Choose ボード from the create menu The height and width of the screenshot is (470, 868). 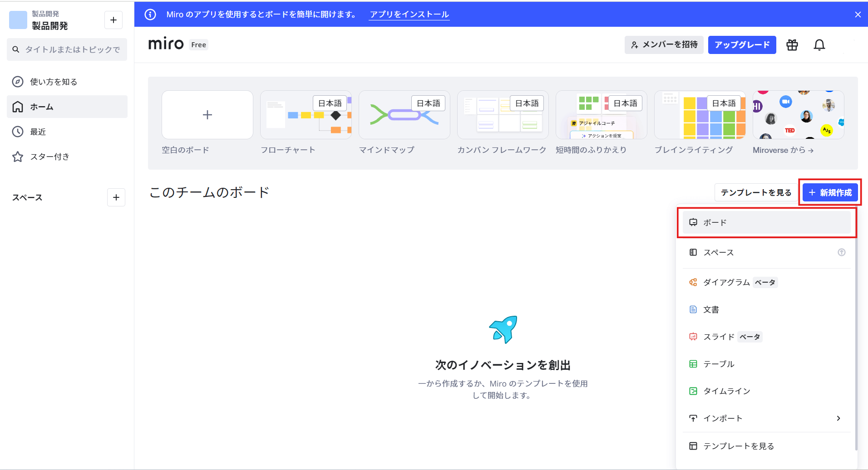point(767,222)
